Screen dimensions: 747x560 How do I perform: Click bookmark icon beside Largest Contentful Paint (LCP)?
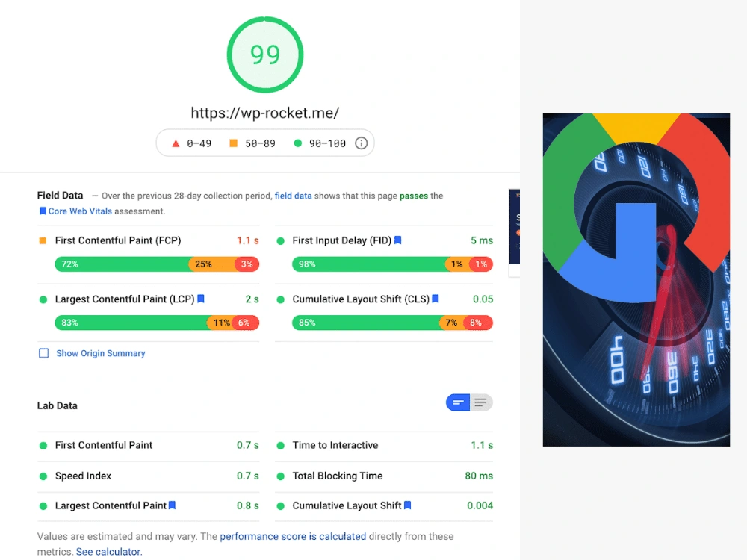tap(200, 299)
